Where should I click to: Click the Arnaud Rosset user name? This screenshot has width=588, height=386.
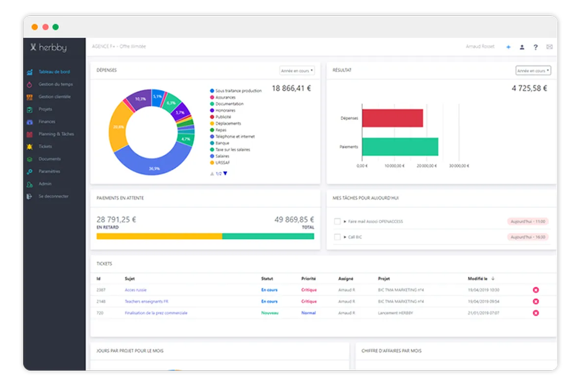click(x=480, y=47)
